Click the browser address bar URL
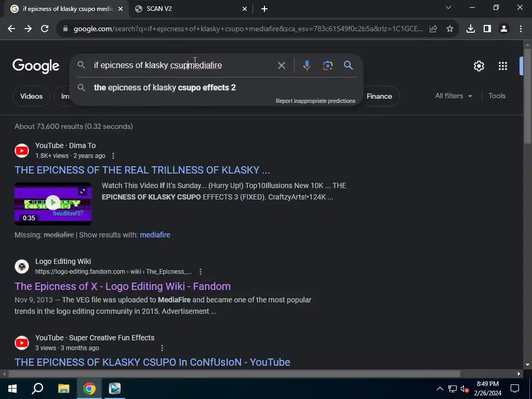The height and width of the screenshot is (399, 532). 248,29
